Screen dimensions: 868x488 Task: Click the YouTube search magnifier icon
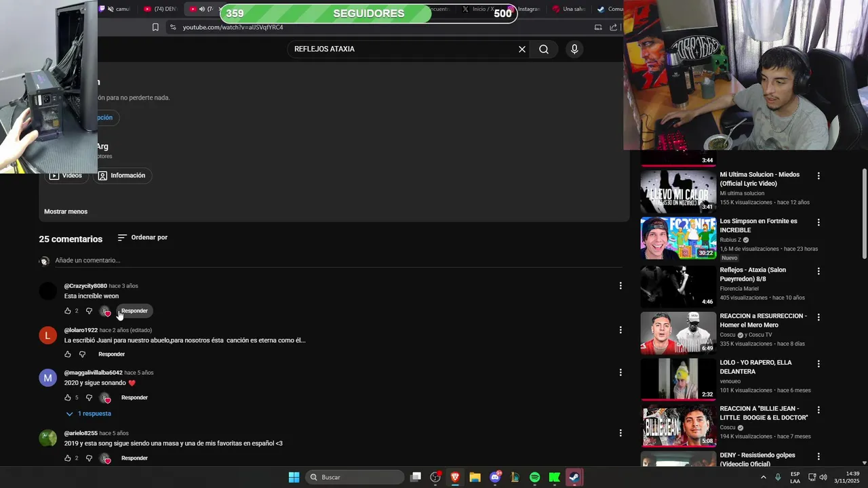544,49
